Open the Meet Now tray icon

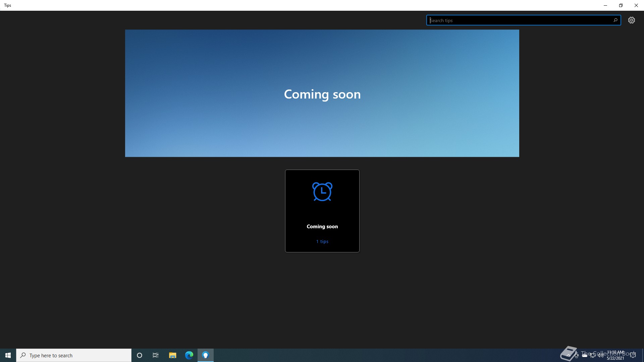[x=577, y=355]
